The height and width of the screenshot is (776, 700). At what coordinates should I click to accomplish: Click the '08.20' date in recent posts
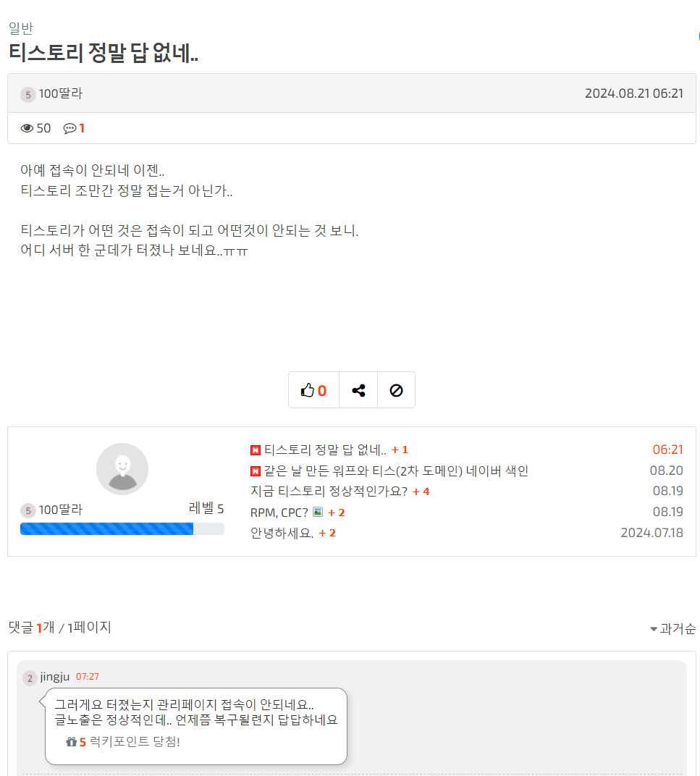click(666, 471)
